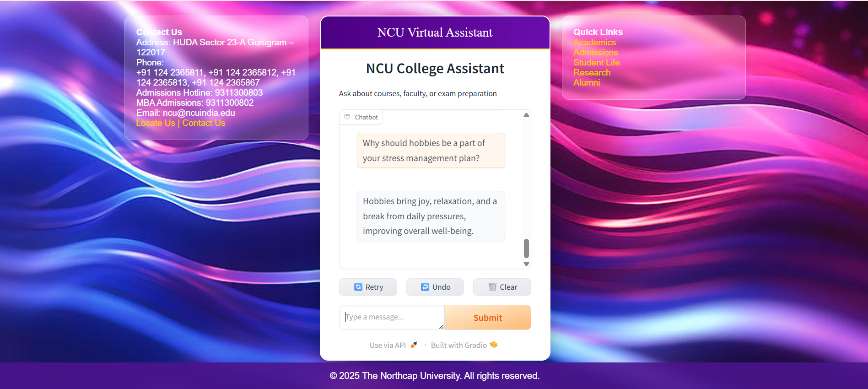
Task: Click the Chatbot label icon
Action: (x=347, y=117)
